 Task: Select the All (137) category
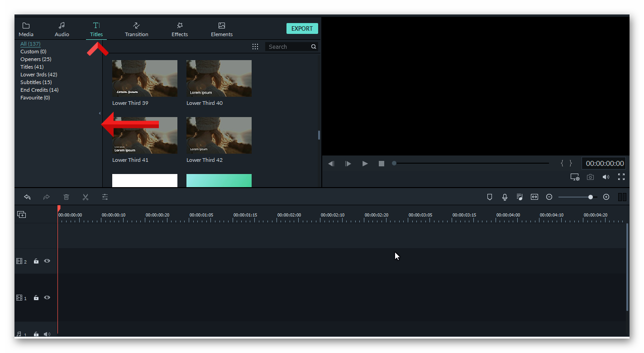pyautogui.click(x=30, y=44)
